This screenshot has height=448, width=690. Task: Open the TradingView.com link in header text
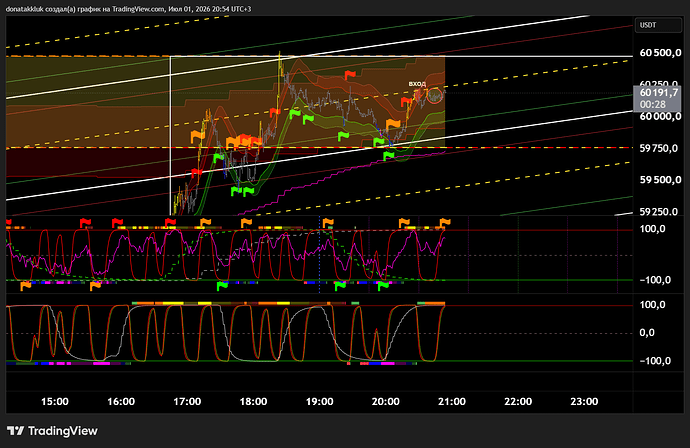point(138,9)
